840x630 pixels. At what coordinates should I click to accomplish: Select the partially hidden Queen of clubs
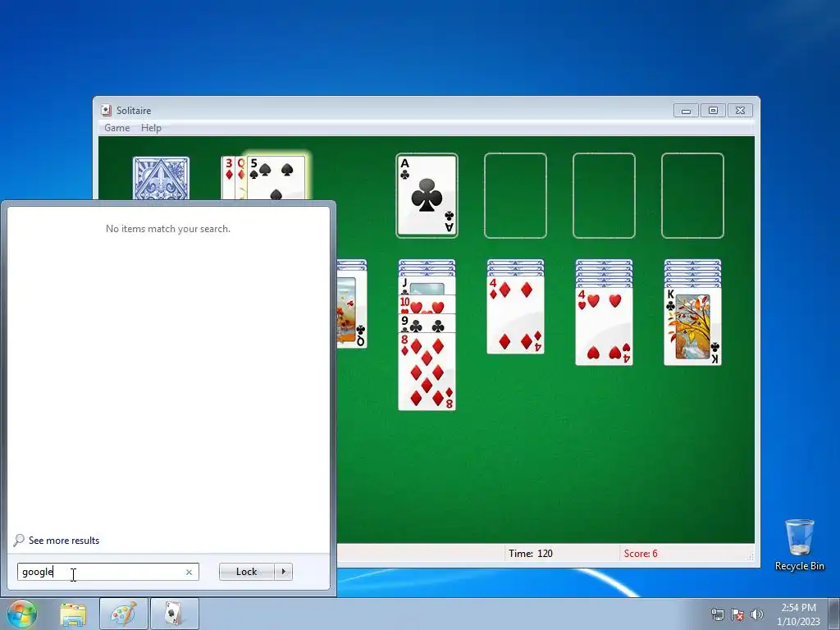(x=352, y=309)
